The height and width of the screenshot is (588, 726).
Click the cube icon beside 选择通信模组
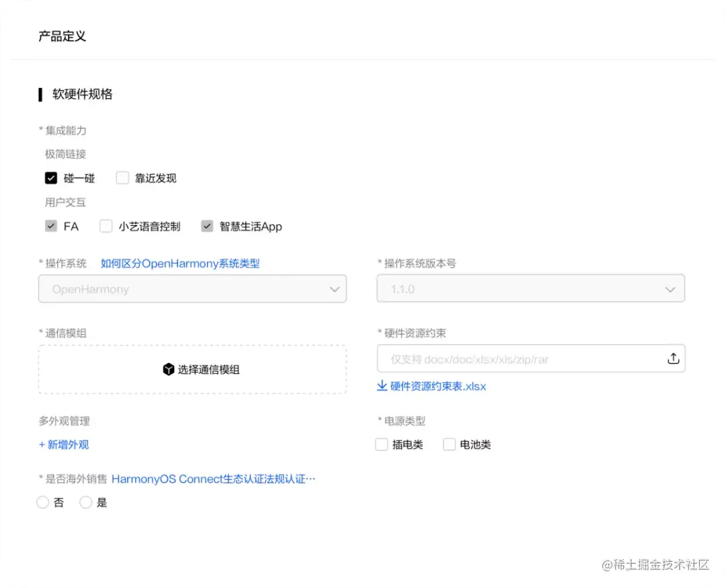169,370
